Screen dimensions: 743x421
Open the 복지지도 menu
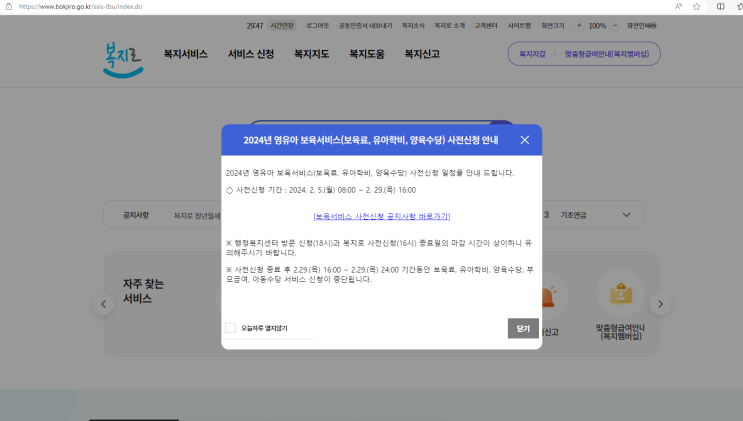click(311, 54)
